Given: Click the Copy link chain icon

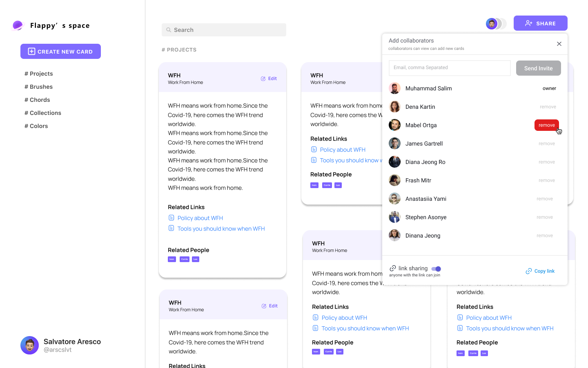Looking at the screenshot, I should point(529,271).
